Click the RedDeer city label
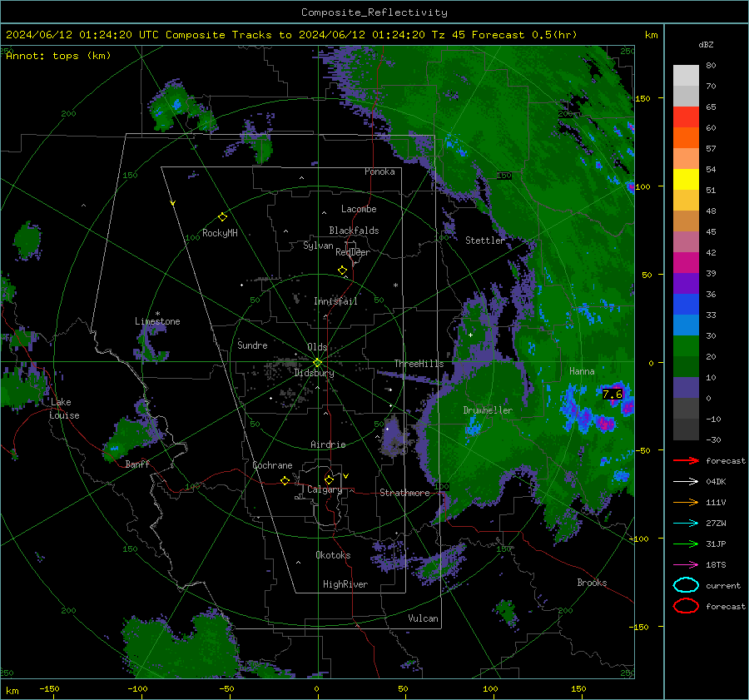 (353, 252)
